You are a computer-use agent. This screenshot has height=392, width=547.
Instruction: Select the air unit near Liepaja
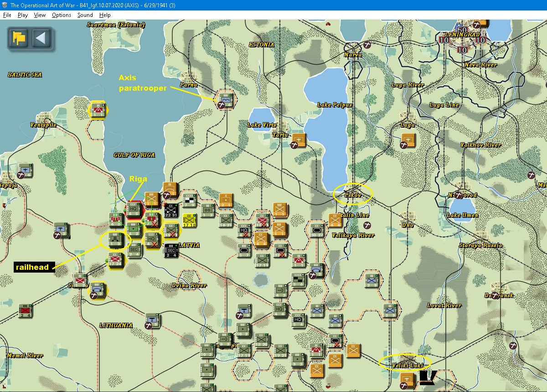(x=26, y=170)
